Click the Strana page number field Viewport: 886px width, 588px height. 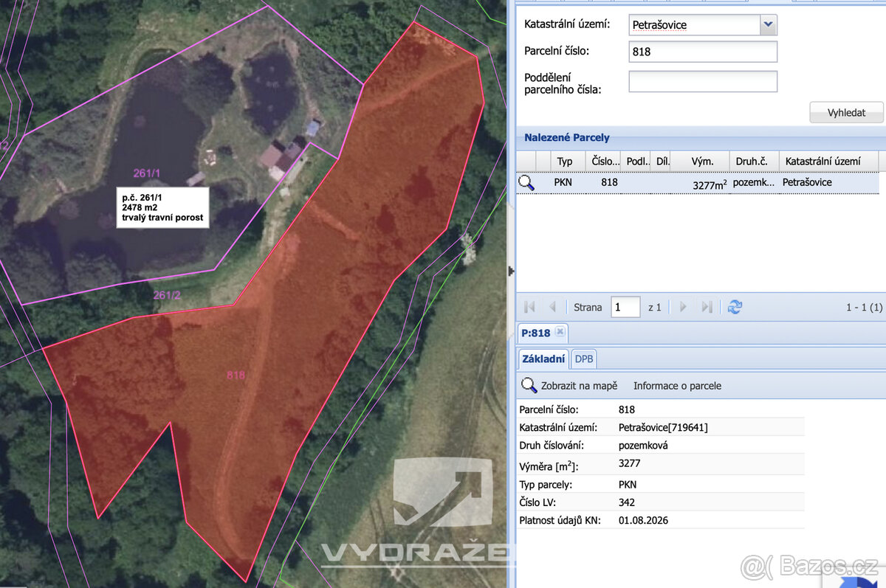click(x=625, y=307)
